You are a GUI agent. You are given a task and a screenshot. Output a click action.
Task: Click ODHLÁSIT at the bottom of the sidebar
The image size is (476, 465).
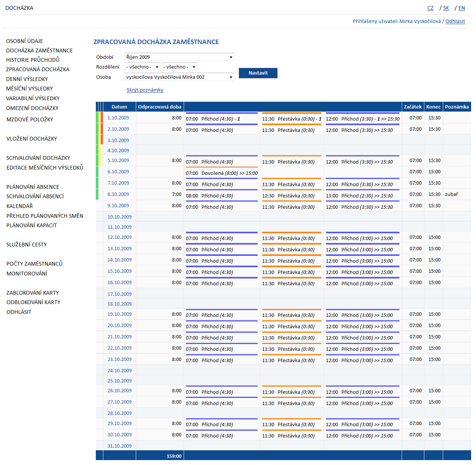19,312
